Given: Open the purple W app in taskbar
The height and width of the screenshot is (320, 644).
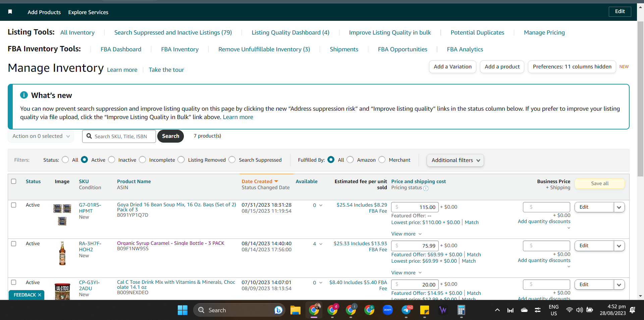Looking at the screenshot, I should [x=443, y=310].
